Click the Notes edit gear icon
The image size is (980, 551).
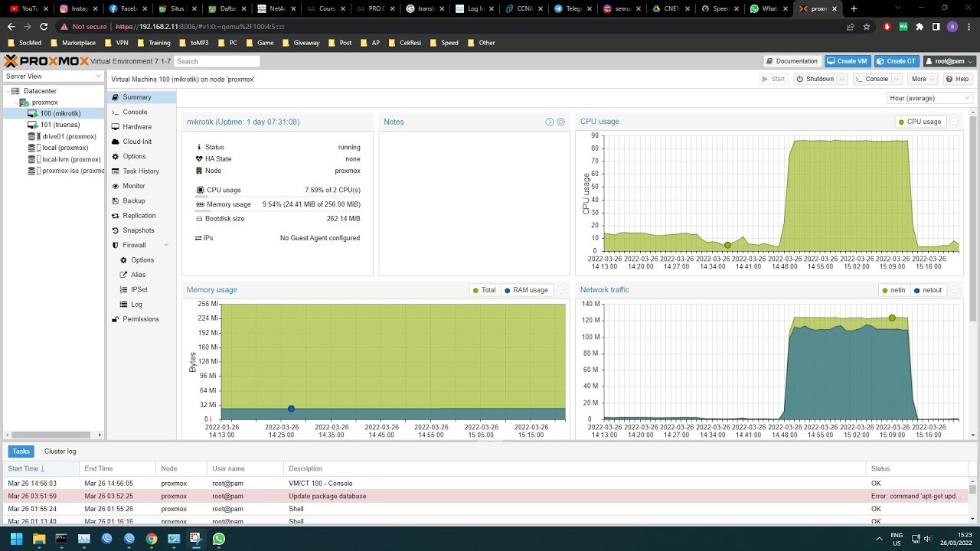(x=561, y=122)
